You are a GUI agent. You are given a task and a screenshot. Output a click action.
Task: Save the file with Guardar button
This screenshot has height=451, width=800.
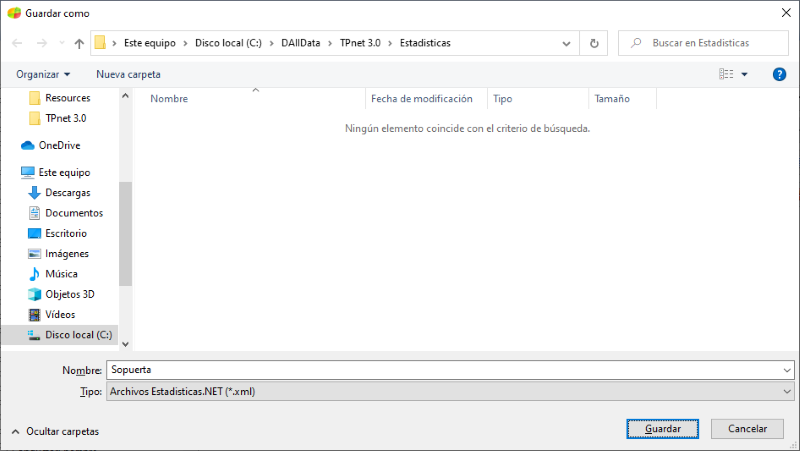[663, 429]
